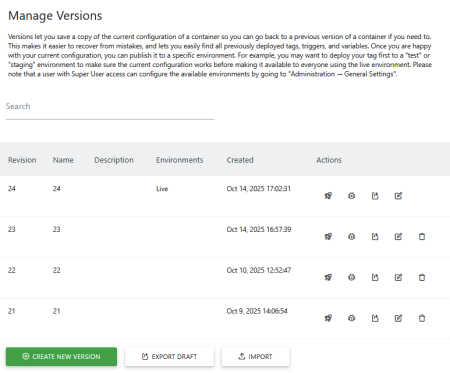
Task: Click the Name column header
Action: coord(63,160)
